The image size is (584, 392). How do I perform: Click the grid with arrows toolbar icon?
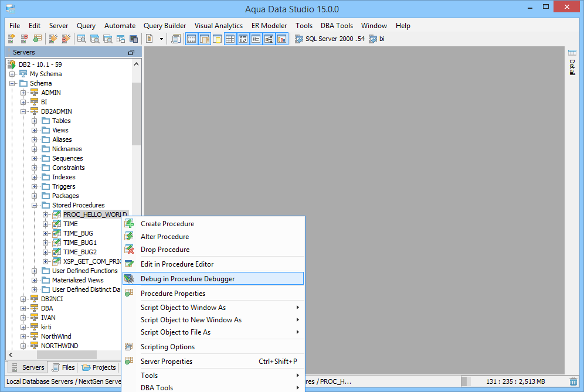click(x=243, y=39)
